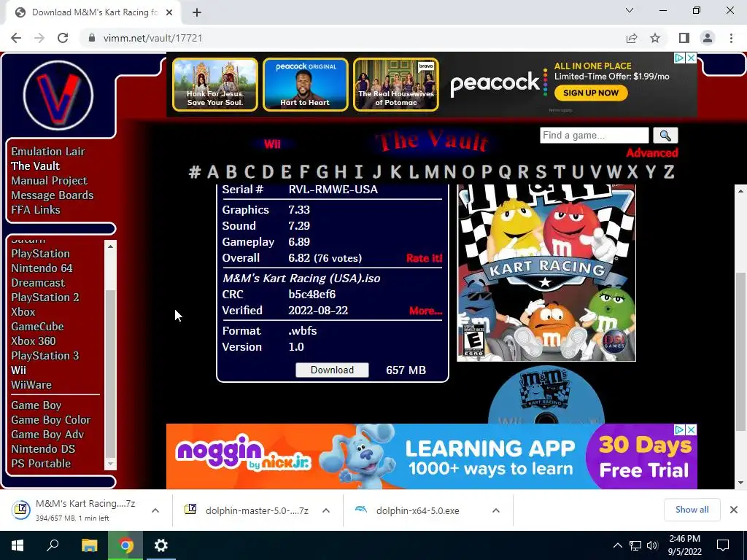Viewport: 747px width, 560px height.
Task: Click the lock icon in address bar
Action: [92, 38]
